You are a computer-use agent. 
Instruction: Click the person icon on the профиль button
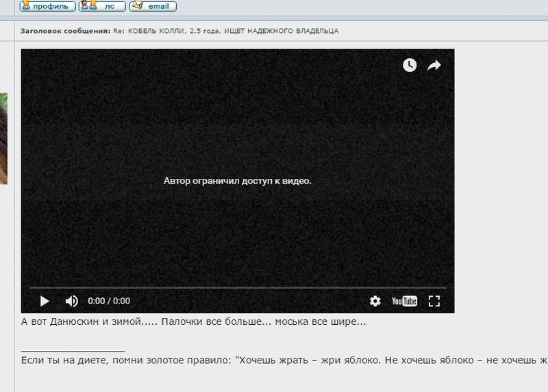[x=26, y=5]
